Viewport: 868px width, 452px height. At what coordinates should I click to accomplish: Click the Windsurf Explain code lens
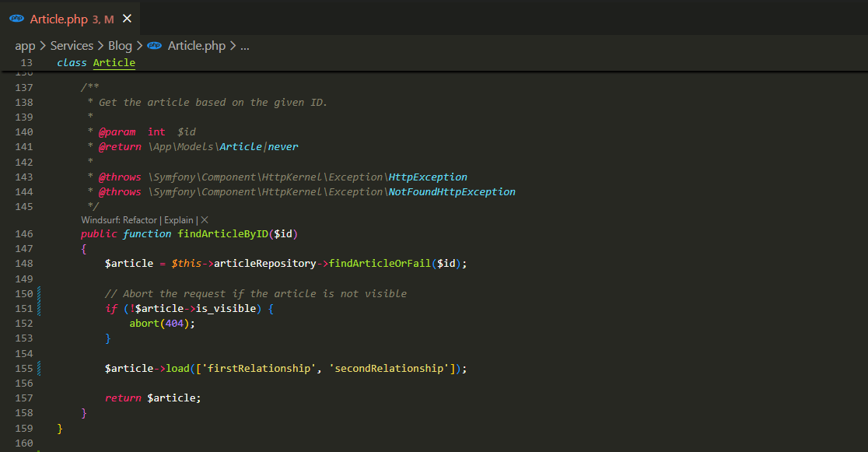click(x=179, y=220)
